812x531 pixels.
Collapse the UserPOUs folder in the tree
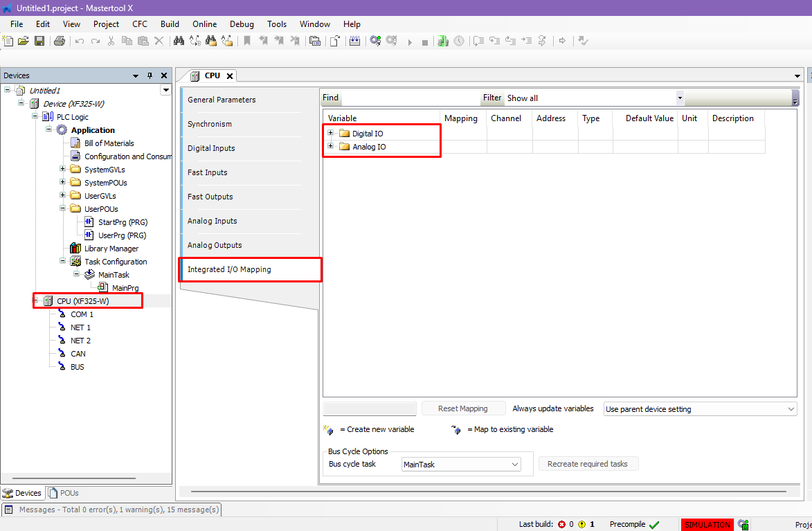tap(63, 208)
